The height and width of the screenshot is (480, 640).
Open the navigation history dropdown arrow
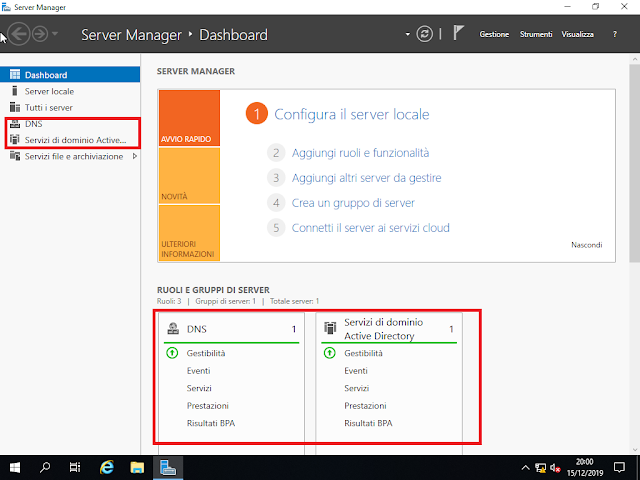coord(55,33)
